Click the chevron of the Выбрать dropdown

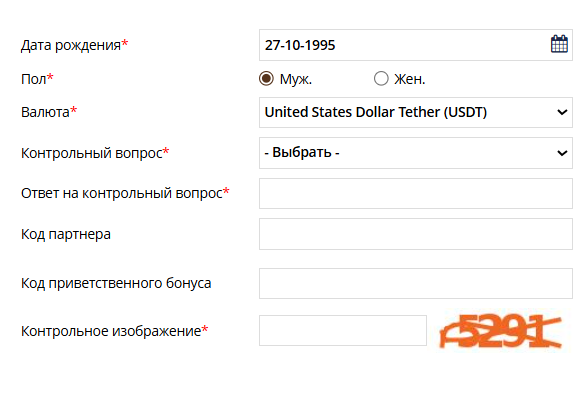click(x=562, y=153)
